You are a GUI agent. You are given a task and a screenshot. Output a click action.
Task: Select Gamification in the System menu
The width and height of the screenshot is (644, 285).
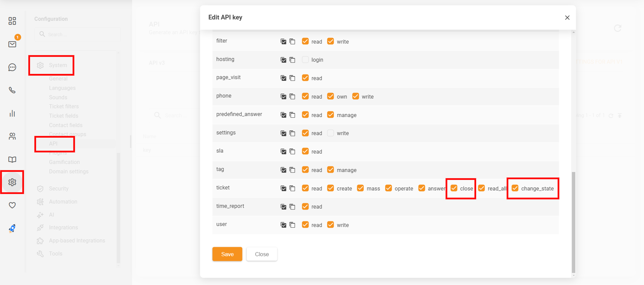(x=64, y=162)
